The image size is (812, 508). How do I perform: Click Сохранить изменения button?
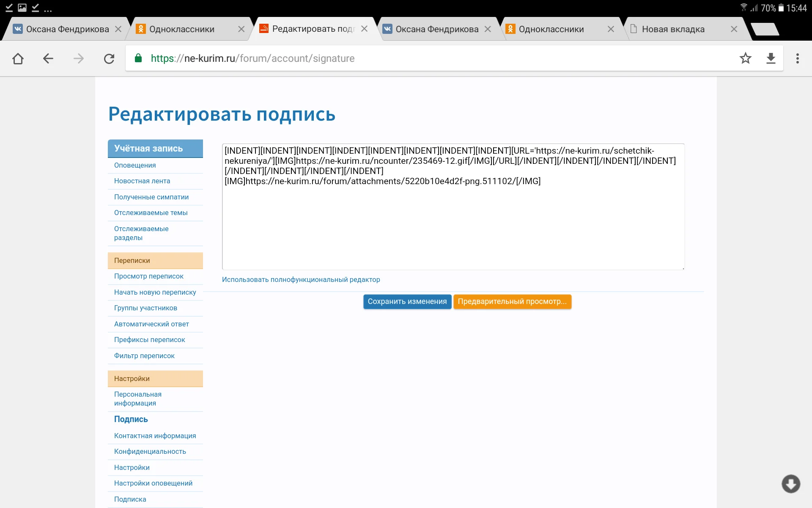[x=407, y=301]
